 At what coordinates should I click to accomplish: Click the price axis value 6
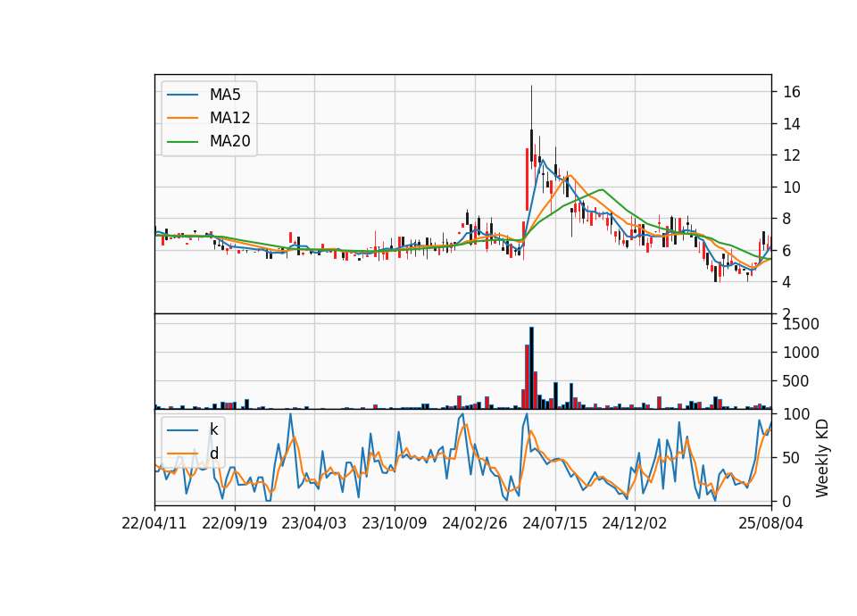tap(787, 250)
